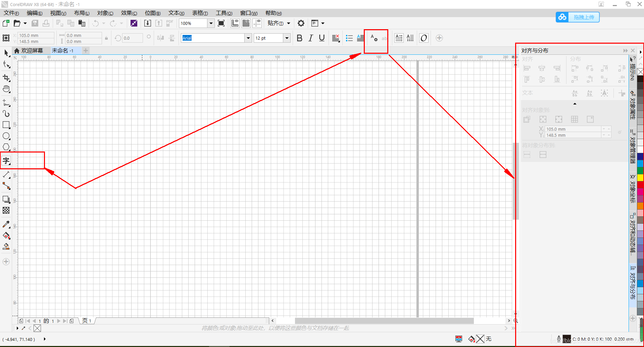Click the Import icon

click(147, 23)
